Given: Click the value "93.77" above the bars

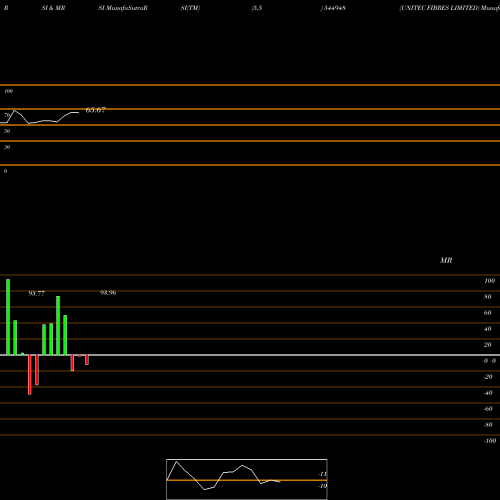Looking at the screenshot, I should click(x=37, y=293).
